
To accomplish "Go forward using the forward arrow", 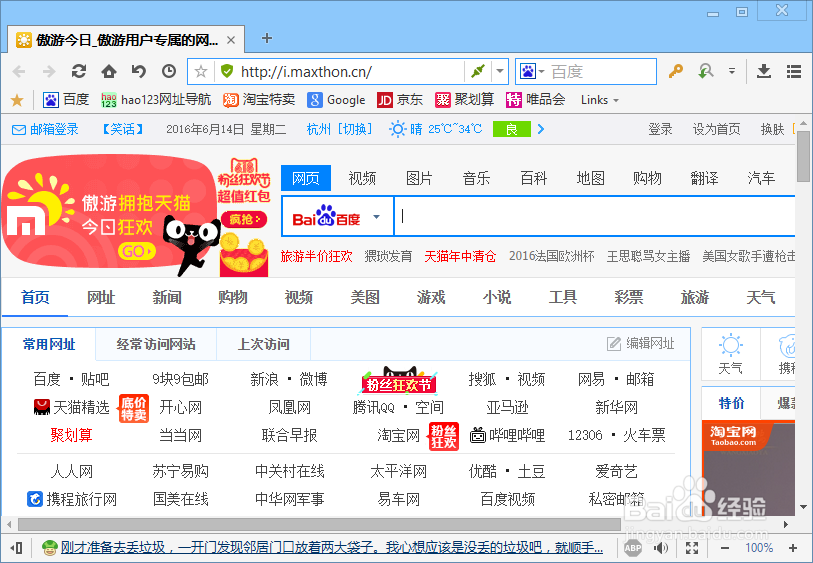I will click(x=49, y=72).
